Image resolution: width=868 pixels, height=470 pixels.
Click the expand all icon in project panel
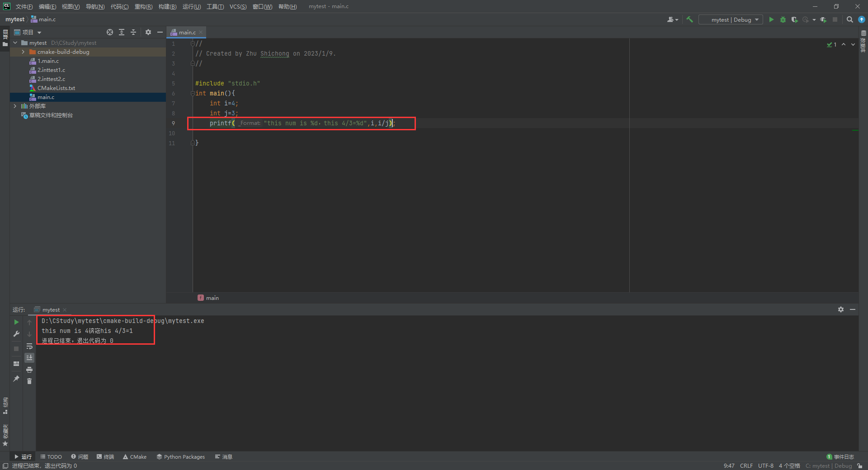click(x=122, y=32)
